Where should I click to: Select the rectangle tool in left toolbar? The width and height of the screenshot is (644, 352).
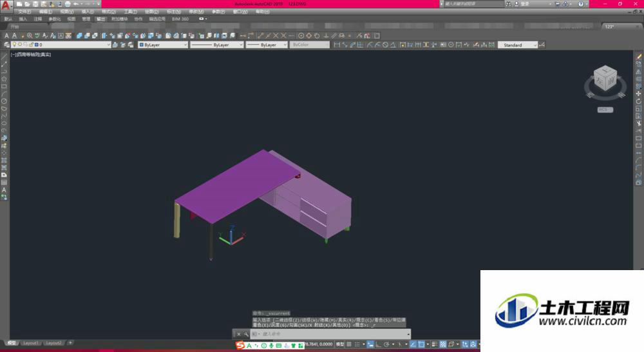coord(4,87)
